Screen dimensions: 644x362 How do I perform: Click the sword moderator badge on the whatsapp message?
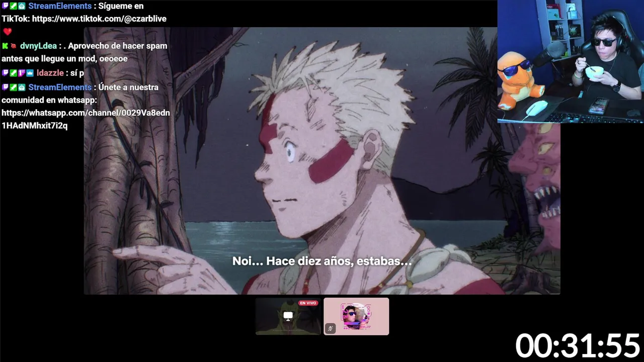pyautogui.click(x=13, y=87)
